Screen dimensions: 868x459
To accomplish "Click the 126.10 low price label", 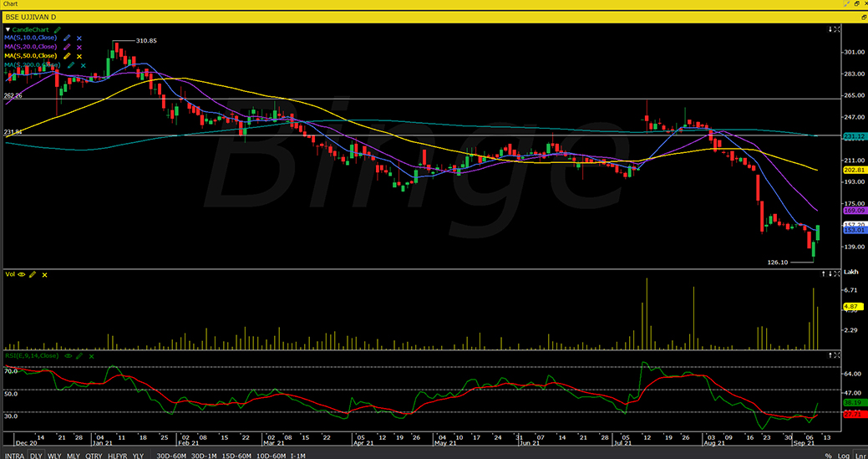I will coord(779,262).
